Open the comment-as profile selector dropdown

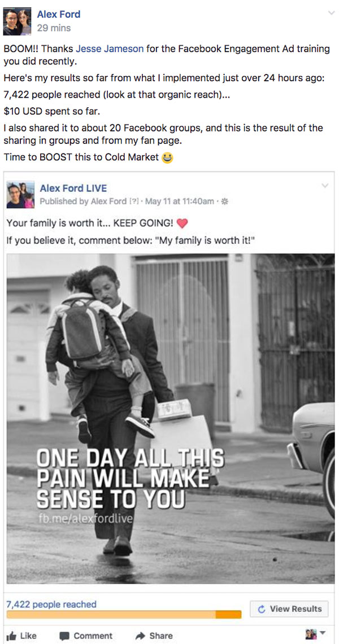click(x=315, y=634)
